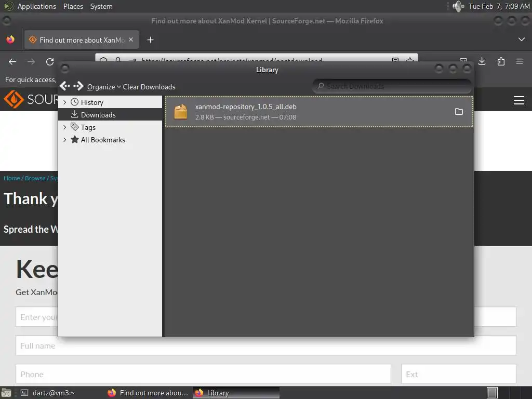This screenshot has width=532, height=399.
Task: Switch to Find out more Firefox taskbar window
Action: [148, 393]
